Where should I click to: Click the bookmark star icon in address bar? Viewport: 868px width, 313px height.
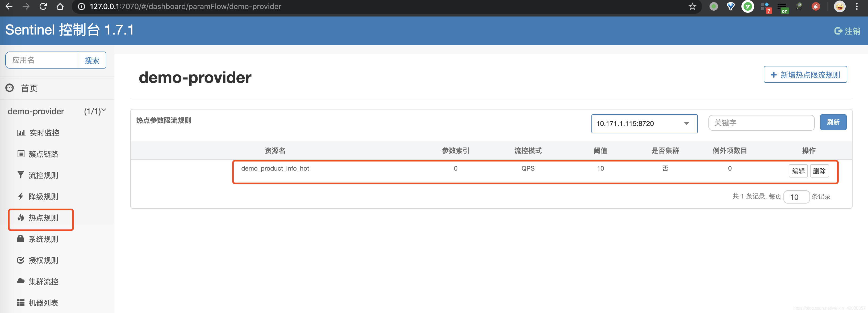pyautogui.click(x=692, y=6)
